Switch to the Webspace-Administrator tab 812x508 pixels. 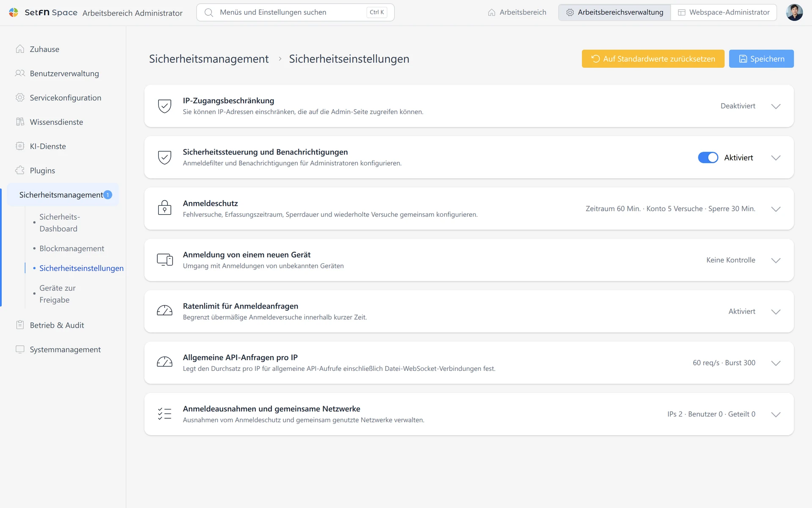tap(724, 12)
